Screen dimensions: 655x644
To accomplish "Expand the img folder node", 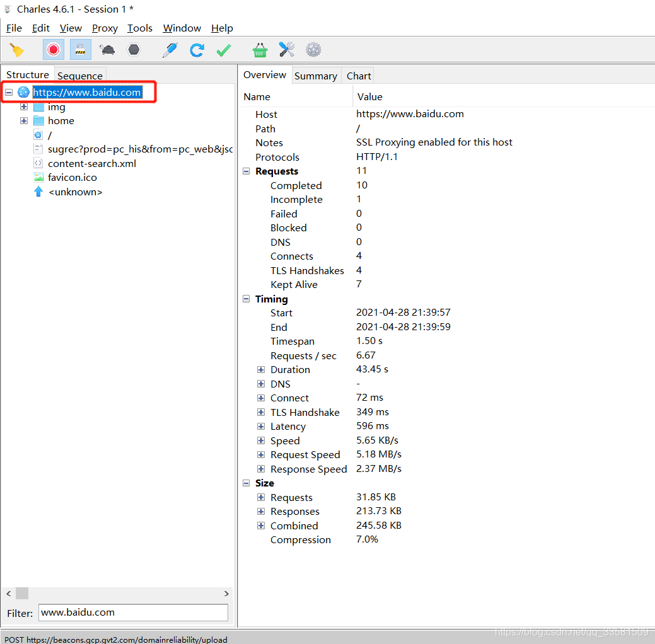I will pyautogui.click(x=24, y=107).
